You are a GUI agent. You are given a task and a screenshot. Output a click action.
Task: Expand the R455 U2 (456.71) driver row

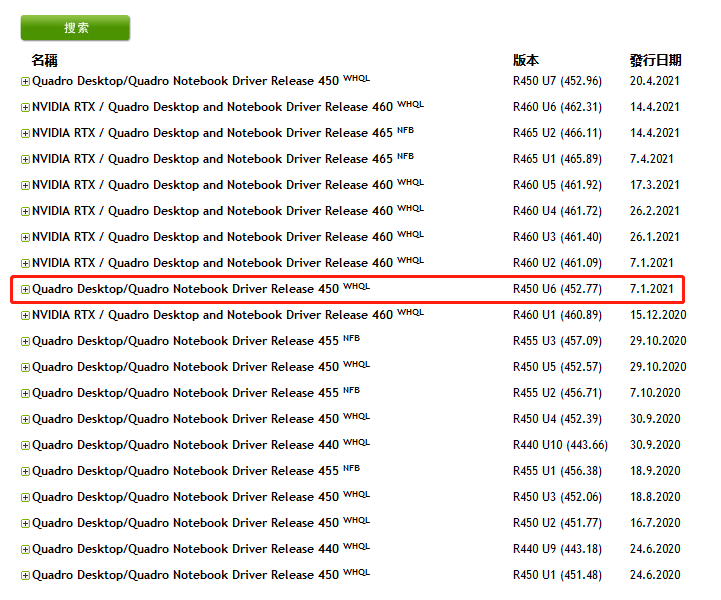pyautogui.click(x=25, y=394)
